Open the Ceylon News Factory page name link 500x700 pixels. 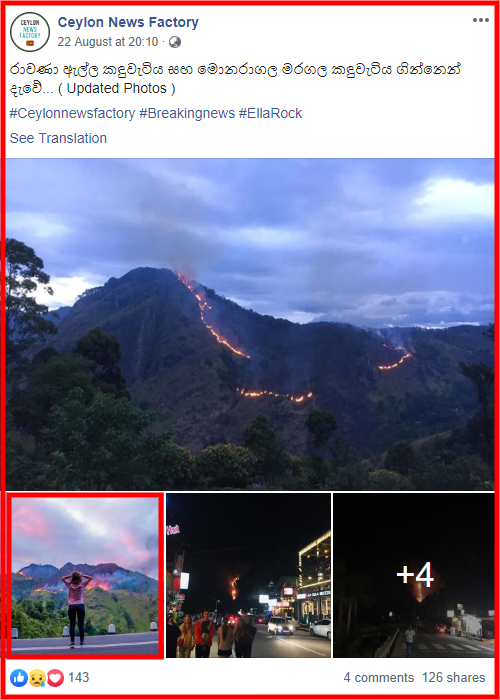(x=128, y=22)
